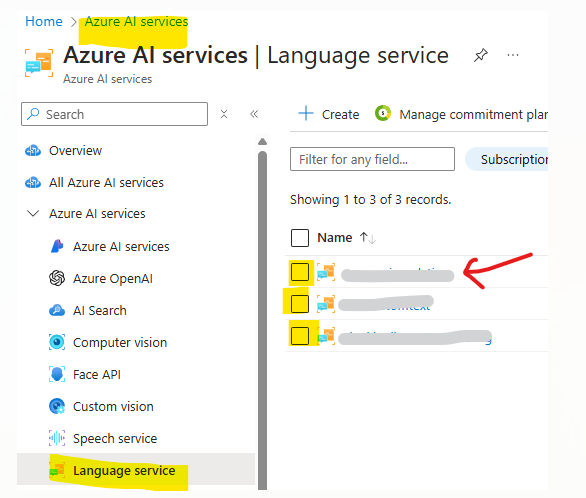Click the Speech service waveform icon
The height and width of the screenshot is (498, 586).
pyautogui.click(x=57, y=438)
